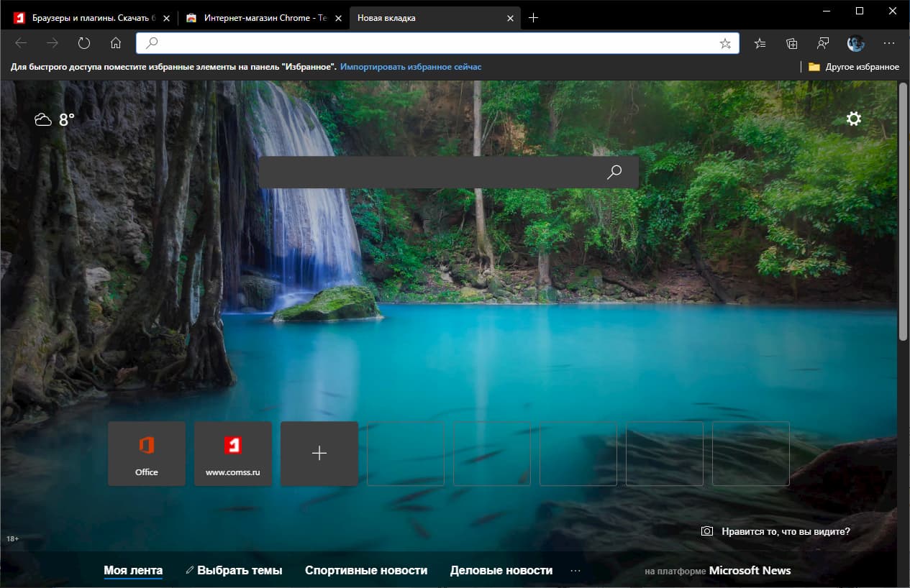Open Спортивные новости feed tab

(366, 570)
